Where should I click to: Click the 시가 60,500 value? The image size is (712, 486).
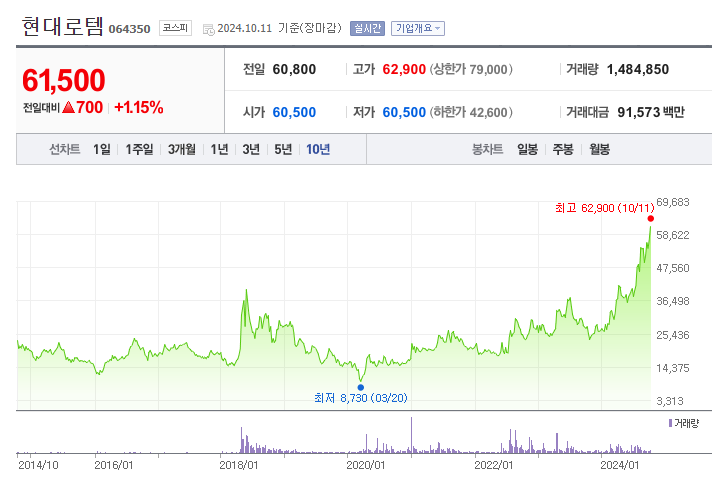tap(294, 112)
